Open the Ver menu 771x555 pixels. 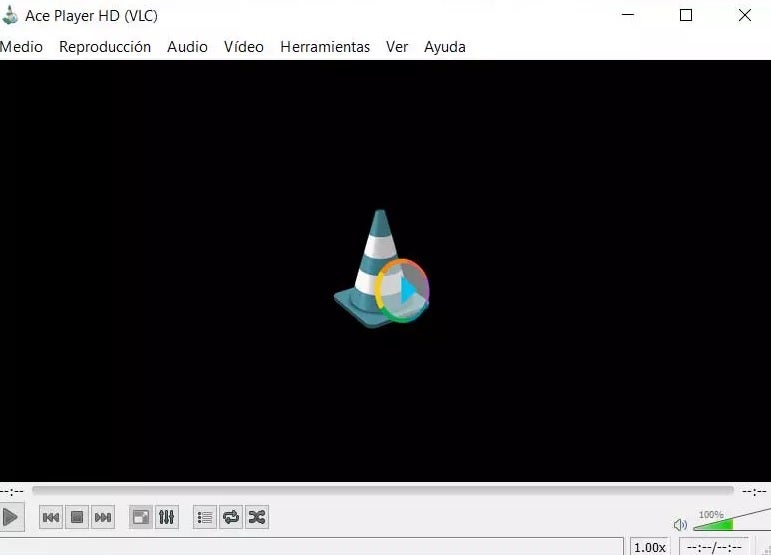pyautogui.click(x=397, y=47)
